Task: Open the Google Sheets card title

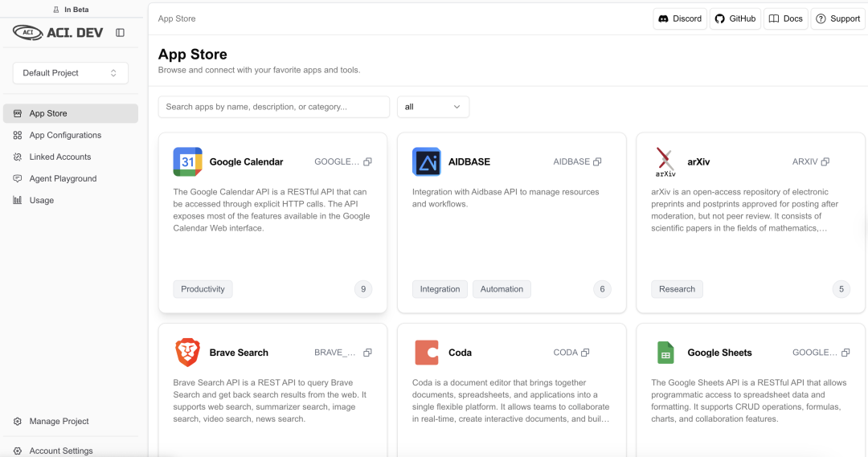Action: 719,353
